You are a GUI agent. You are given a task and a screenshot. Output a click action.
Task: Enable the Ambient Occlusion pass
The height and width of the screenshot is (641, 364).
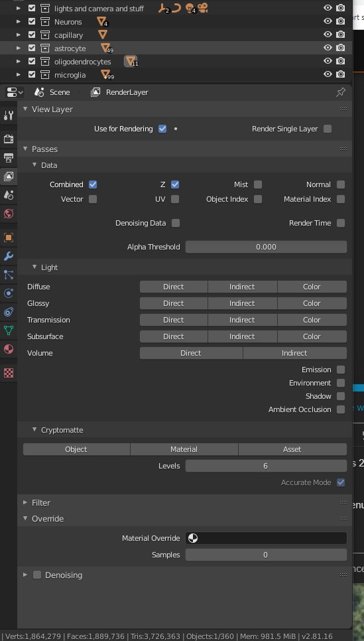(341, 409)
